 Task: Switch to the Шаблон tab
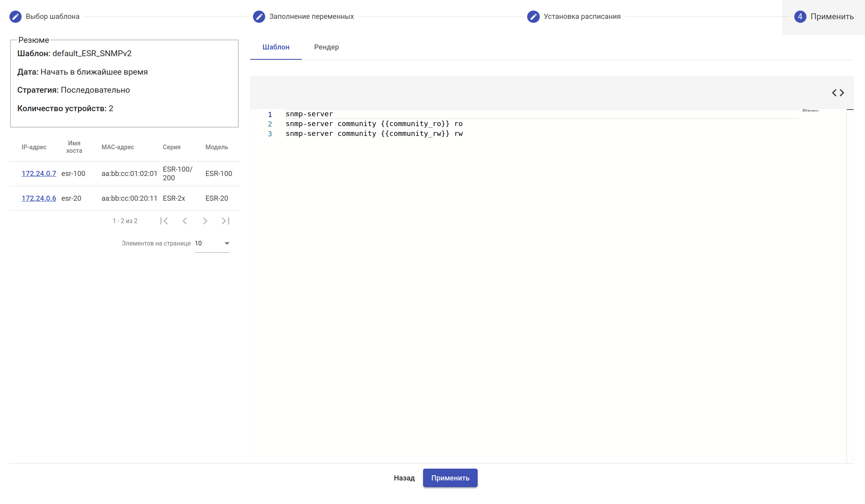(x=276, y=47)
